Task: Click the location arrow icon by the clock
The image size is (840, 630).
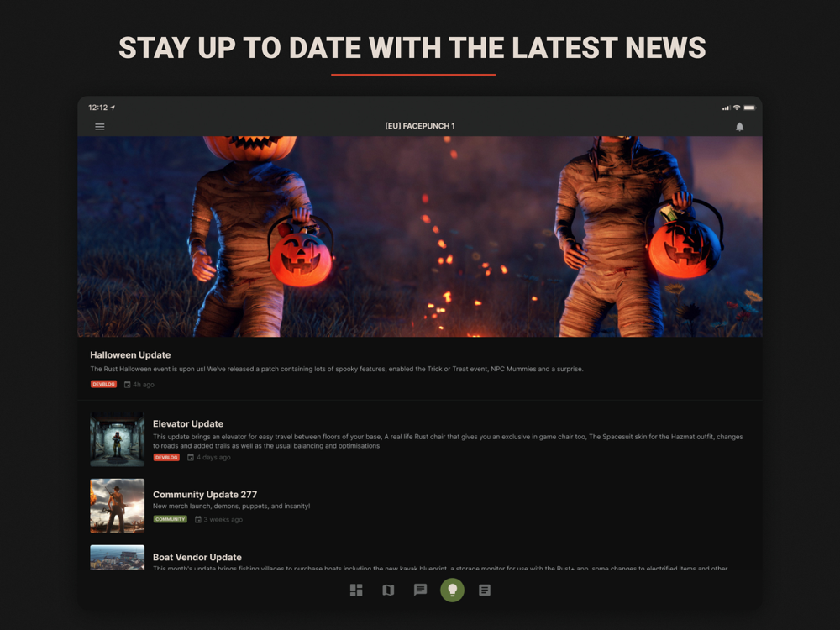Action: click(x=113, y=108)
